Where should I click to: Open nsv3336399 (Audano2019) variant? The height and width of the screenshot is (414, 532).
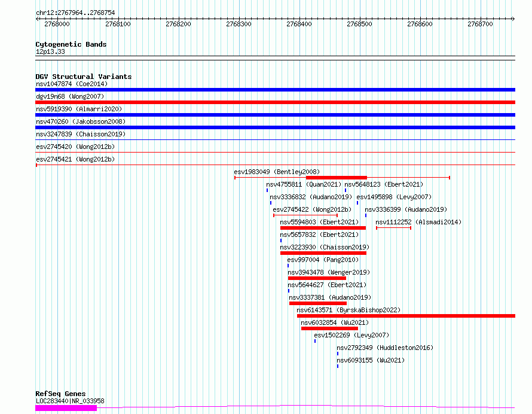tap(406, 209)
